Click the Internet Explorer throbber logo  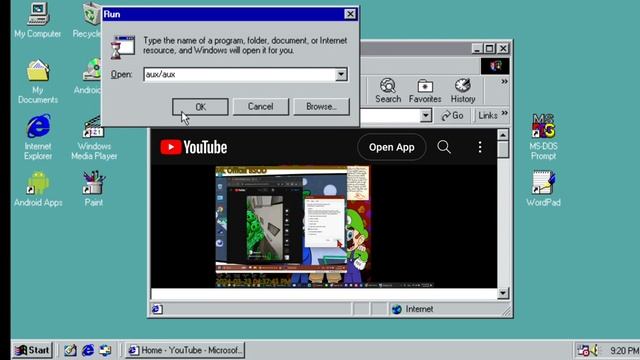coord(495,66)
